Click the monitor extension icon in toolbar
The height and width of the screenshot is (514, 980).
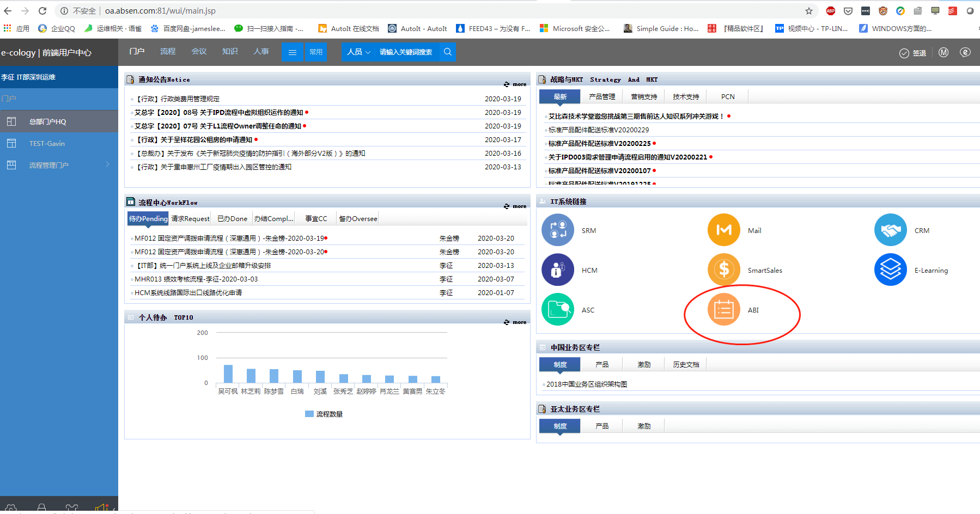pos(935,11)
